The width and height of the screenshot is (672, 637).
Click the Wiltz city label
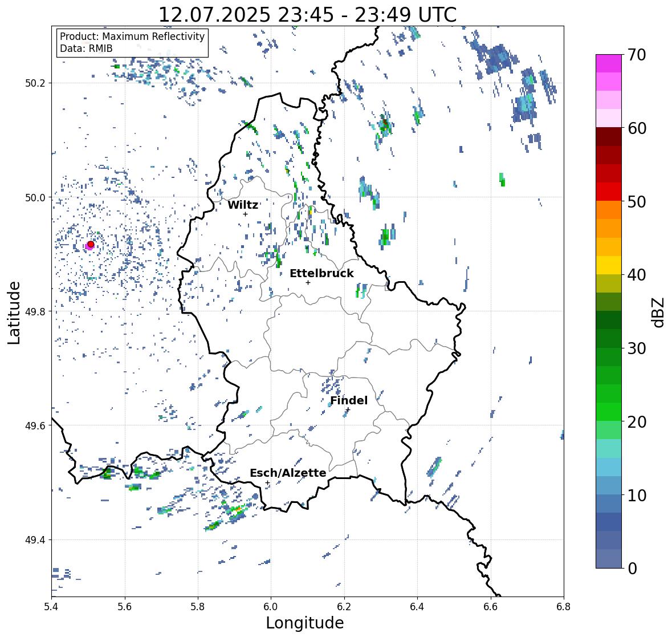coord(243,205)
